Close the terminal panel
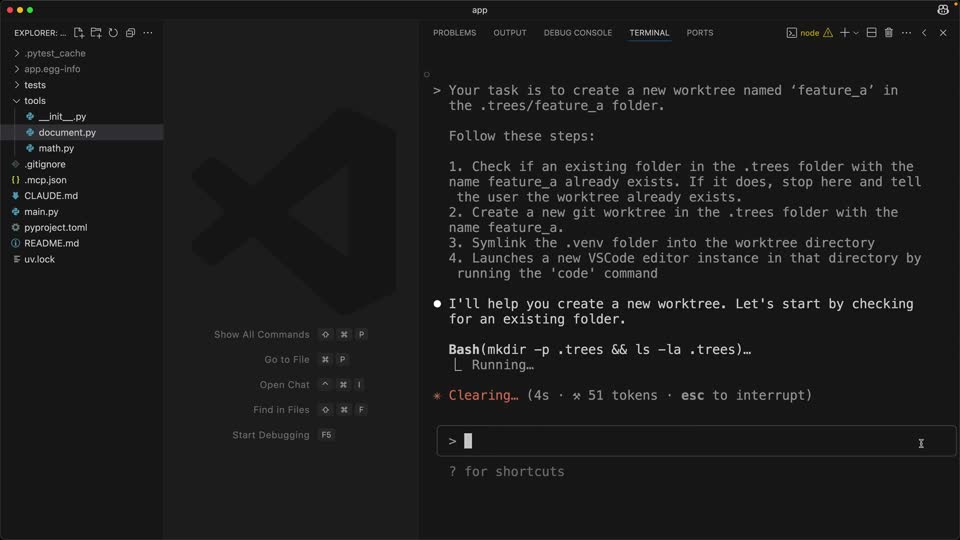 coord(943,33)
